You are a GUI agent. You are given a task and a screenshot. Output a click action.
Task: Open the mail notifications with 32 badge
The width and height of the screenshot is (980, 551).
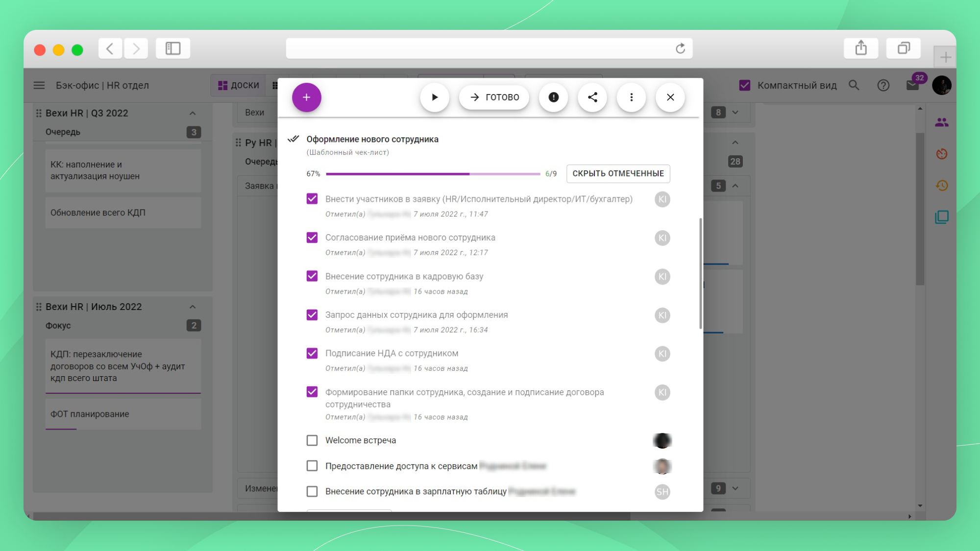913,85
